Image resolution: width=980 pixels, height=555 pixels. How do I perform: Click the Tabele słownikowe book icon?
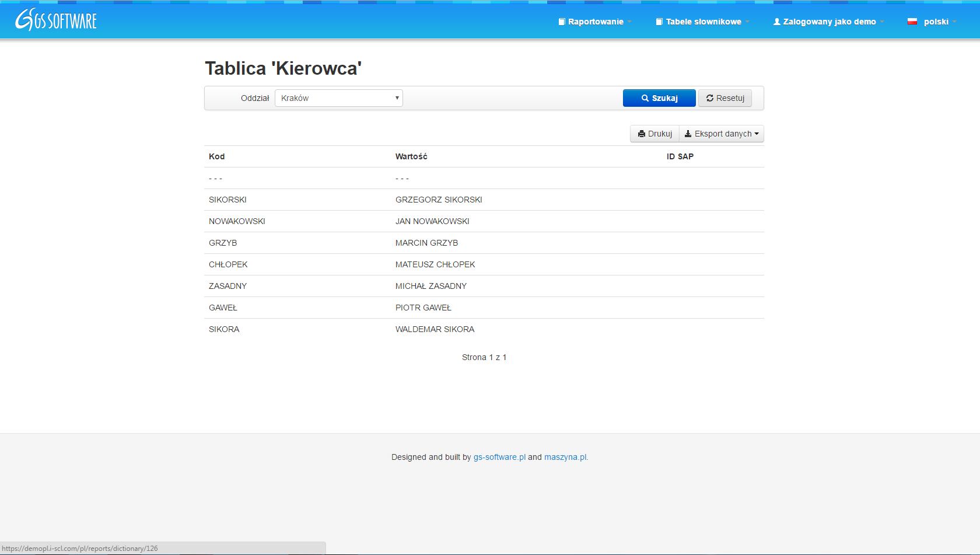coord(659,22)
